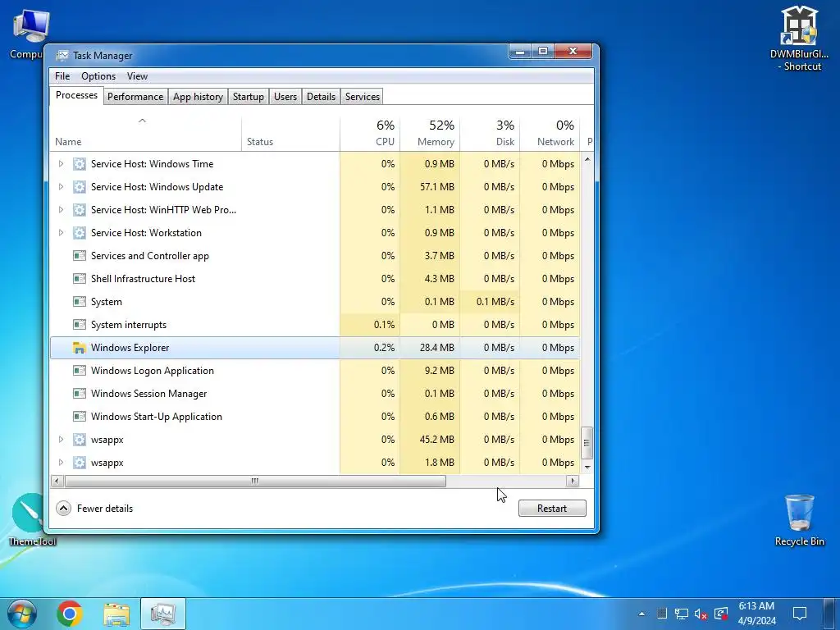Click the Status column header
This screenshot has width=840, height=630.
click(290, 134)
